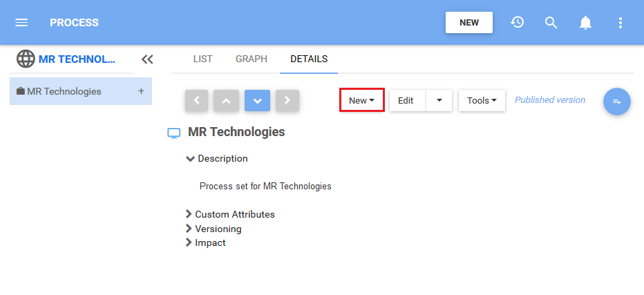
Task: Click the round blue add-to-list button
Action: click(617, 102)
